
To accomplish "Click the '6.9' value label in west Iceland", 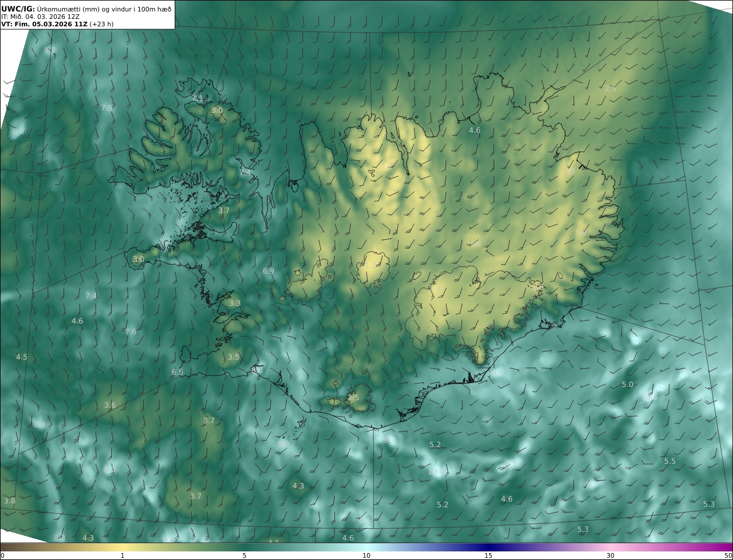I will click(269, 271).
